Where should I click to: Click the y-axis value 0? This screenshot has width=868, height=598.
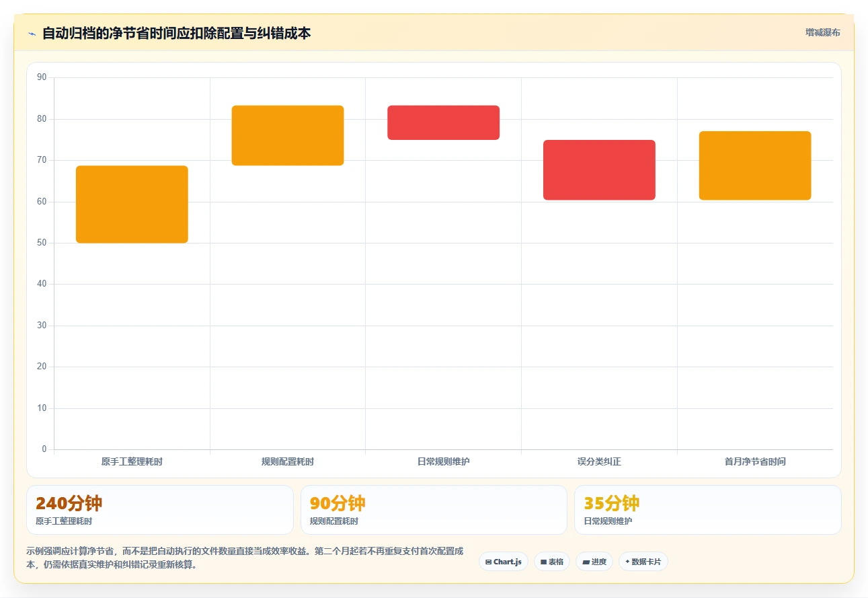(x=44, y=449)
